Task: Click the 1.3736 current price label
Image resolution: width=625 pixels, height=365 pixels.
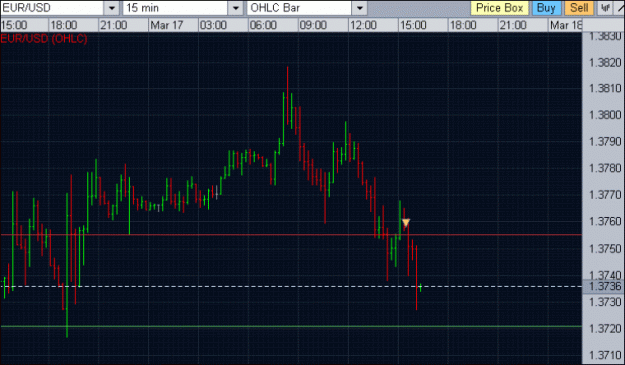Action: [x=605, y=286]
